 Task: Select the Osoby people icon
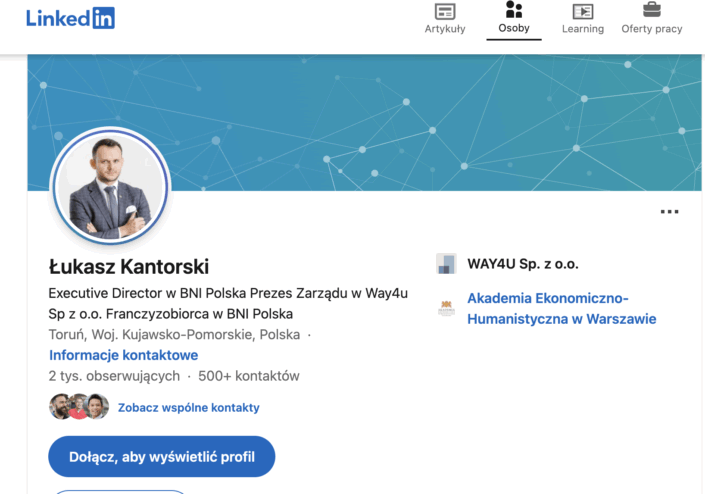514,10
